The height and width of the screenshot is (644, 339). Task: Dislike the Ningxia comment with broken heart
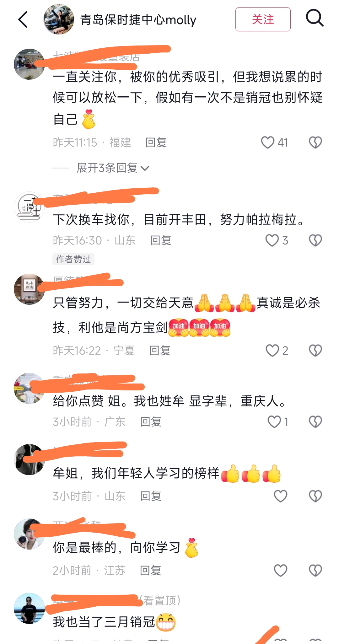315,350
